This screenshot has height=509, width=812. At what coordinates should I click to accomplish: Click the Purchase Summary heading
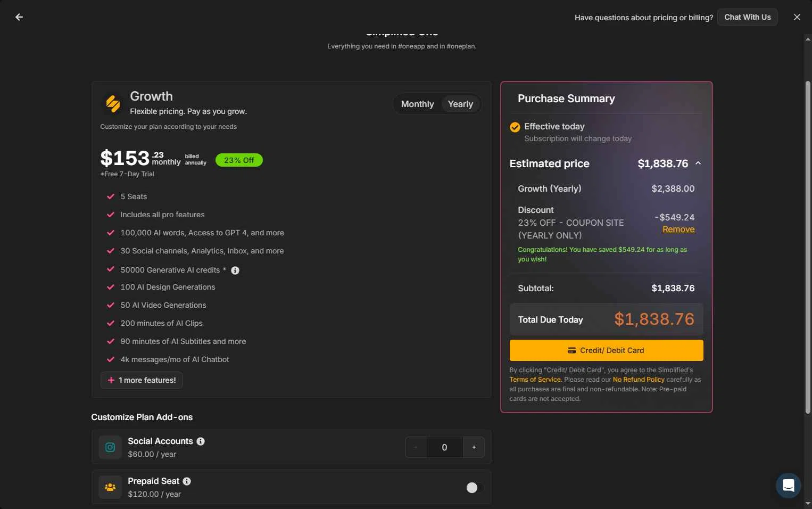pyautogui.click(x=566, y=98)
